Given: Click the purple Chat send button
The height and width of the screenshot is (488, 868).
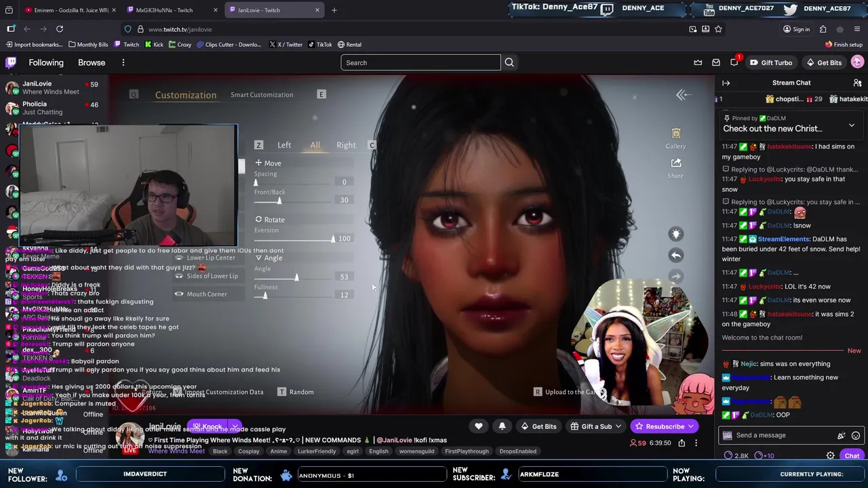Looking at the screenshot, I should click(852, 456).
